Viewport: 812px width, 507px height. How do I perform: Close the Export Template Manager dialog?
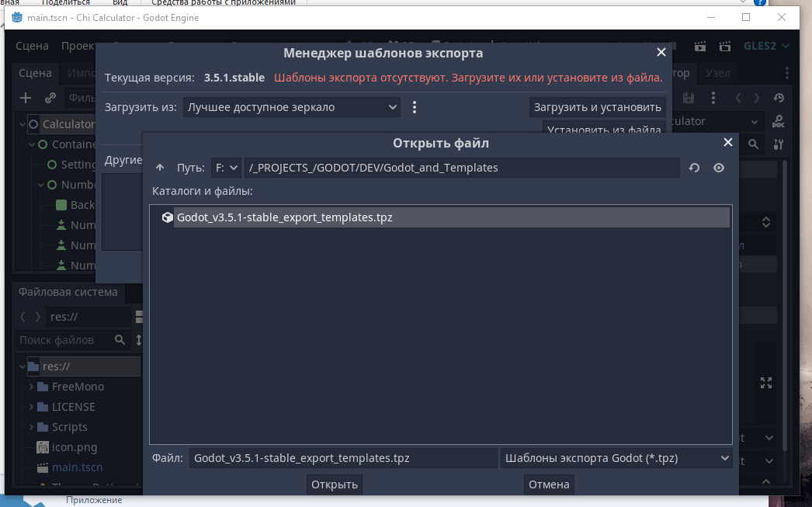tap(661, 52)
